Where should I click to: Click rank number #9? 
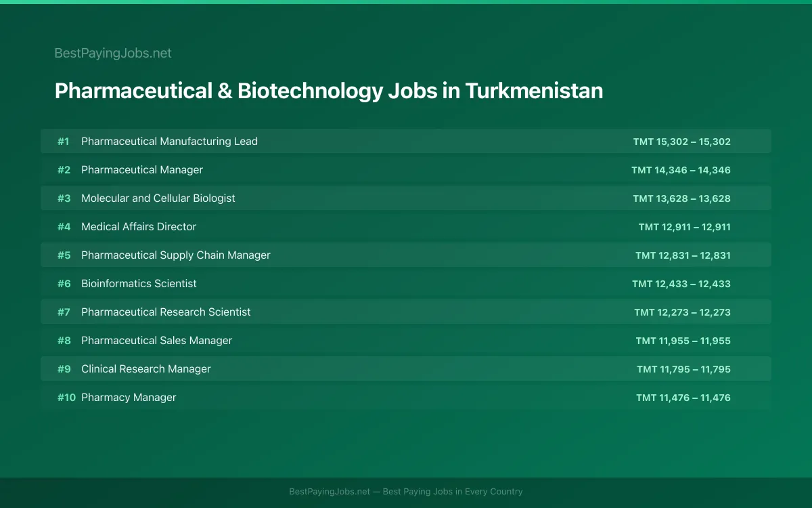(64, 369)
